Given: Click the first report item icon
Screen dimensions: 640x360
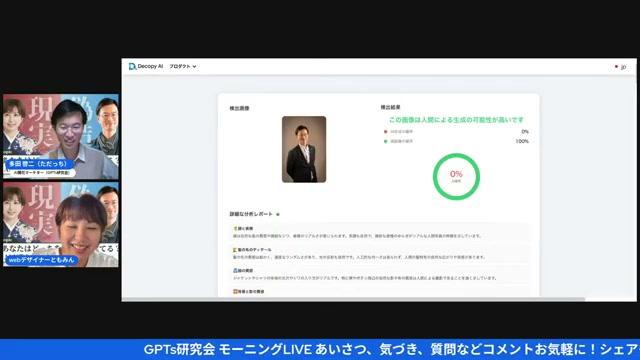Looking at the screenshot, I should click(x=235, y=229).
